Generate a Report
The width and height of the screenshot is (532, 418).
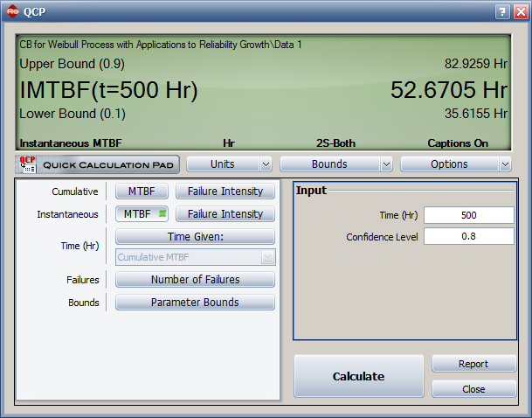pos(473,364)
